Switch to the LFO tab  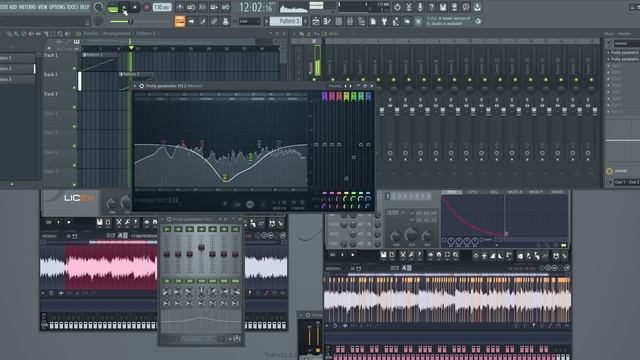473,192
